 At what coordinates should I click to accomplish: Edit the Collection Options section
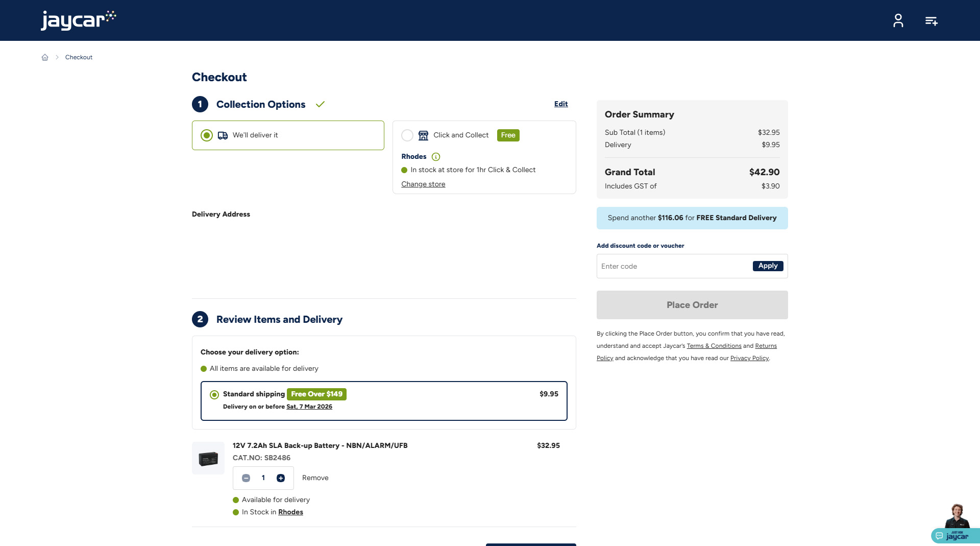561,104
